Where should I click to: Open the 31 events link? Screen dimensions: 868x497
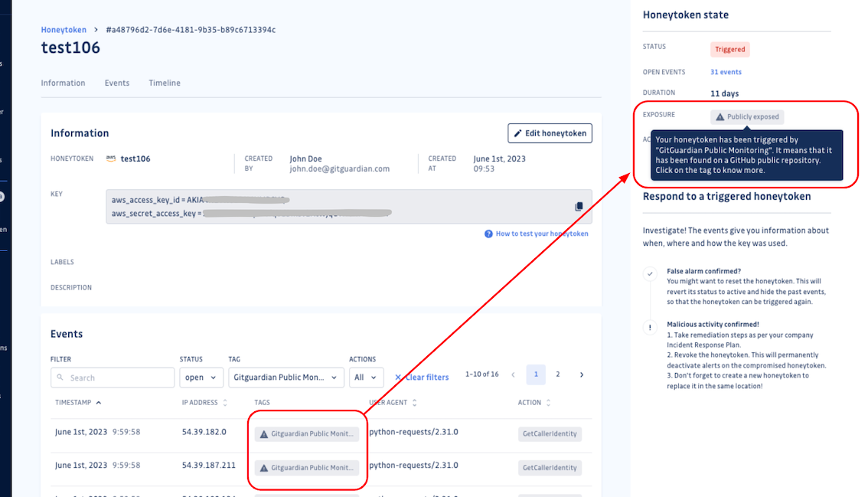click(726, 71)
